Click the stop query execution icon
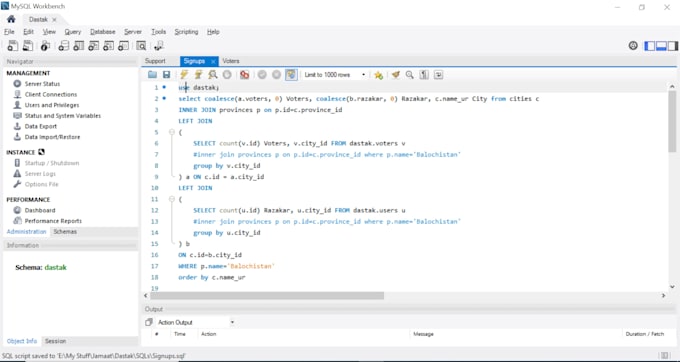The width and height of the screenshot is (680, 362). click(x=227, y=75)
